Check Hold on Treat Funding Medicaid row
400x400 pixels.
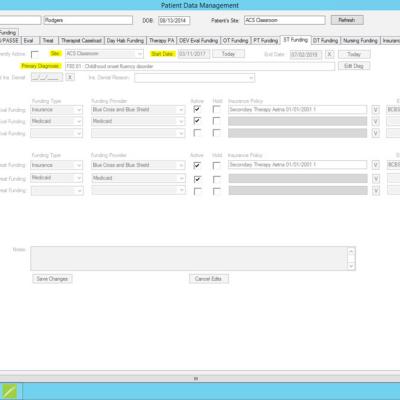[x=217, y=179]
